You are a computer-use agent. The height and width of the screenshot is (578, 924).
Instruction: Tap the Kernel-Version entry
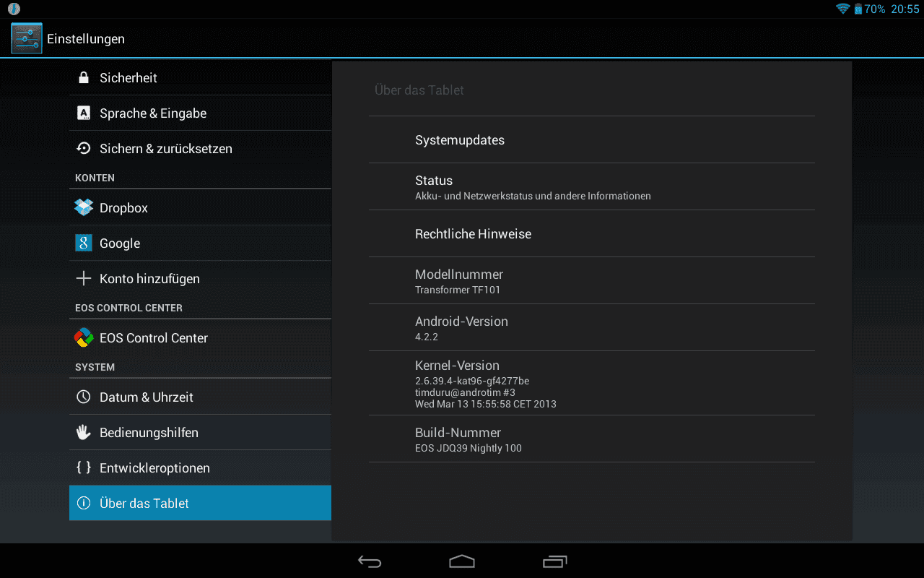coord(592,383)
